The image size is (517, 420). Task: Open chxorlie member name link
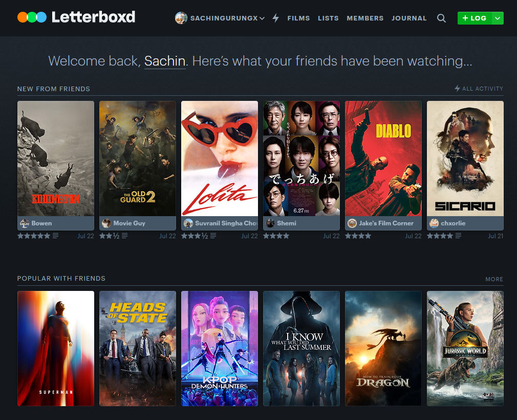pos(453,223)
